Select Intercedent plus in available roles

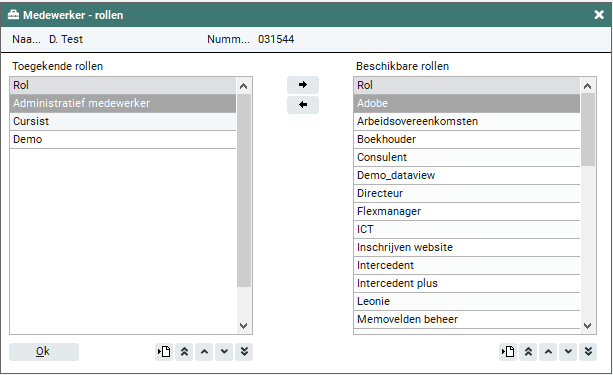pos(467,283)
